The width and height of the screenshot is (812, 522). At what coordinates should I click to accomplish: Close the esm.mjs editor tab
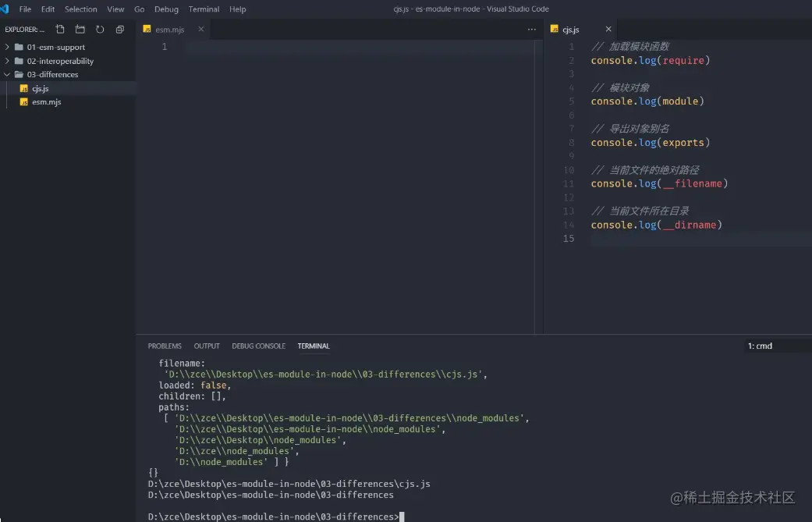[201, 29]
